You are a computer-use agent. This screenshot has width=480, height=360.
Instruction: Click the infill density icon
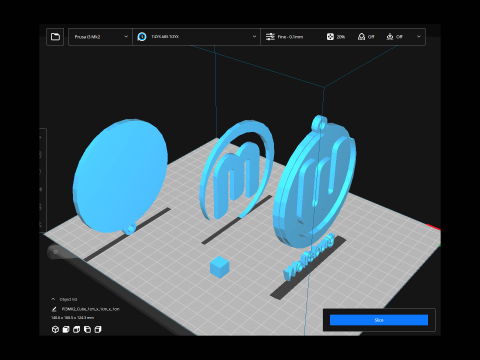[330, 37]
